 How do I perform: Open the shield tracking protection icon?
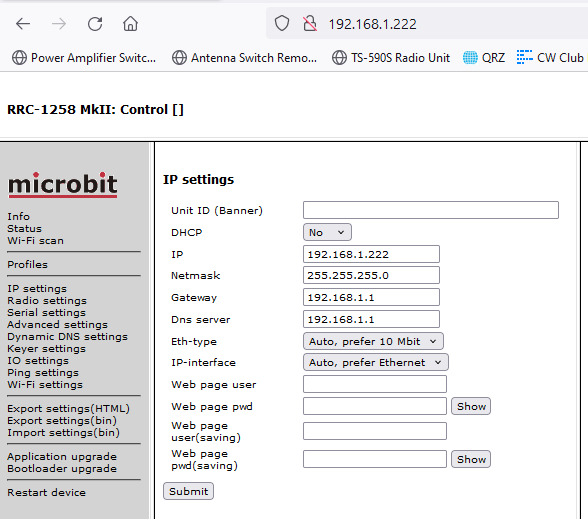click(x=282, y=24)
